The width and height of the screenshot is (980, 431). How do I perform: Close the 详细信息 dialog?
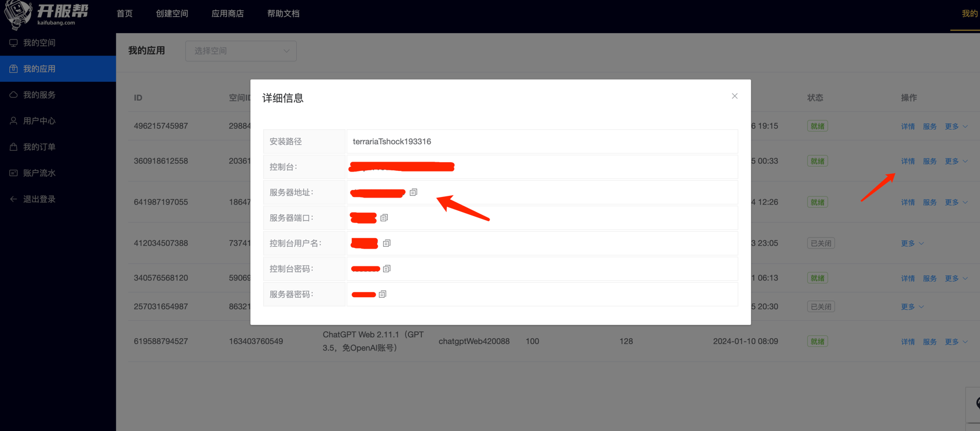[x=734, y=96]
